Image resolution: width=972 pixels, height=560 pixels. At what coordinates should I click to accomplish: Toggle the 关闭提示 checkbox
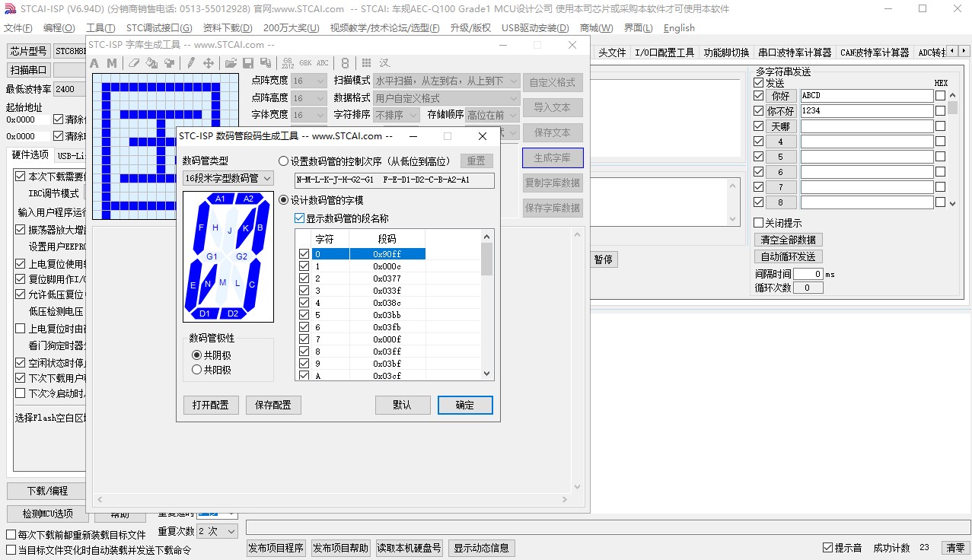(777, 223)
